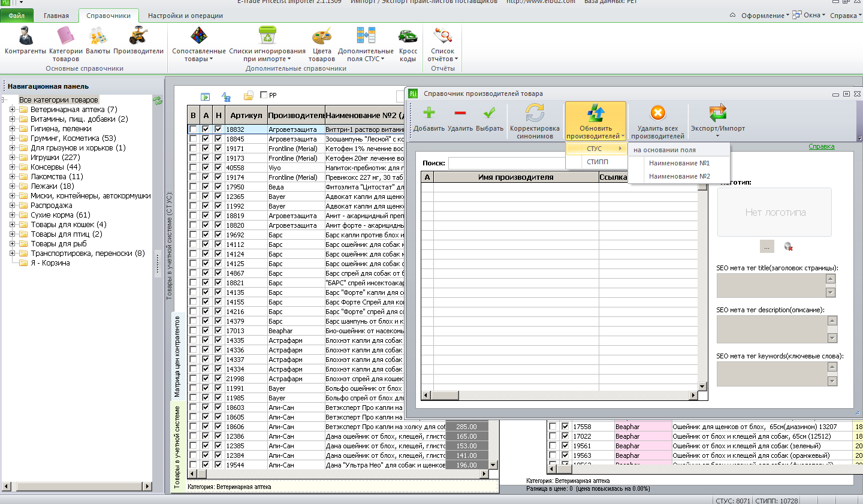Click scroll-down arrow of product table
The width and height of the screenshot is (863, 504).
[493, 465]
